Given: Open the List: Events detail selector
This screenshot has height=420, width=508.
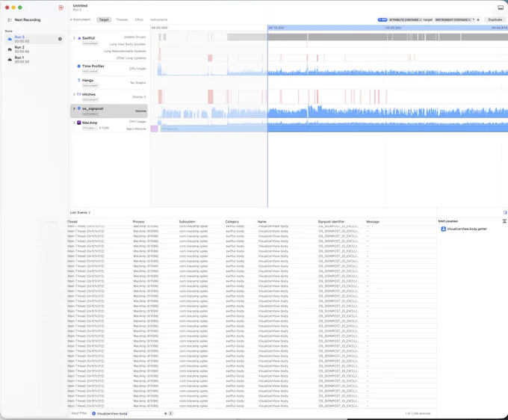Looking at the screenshot, I should tap(80, 212).
